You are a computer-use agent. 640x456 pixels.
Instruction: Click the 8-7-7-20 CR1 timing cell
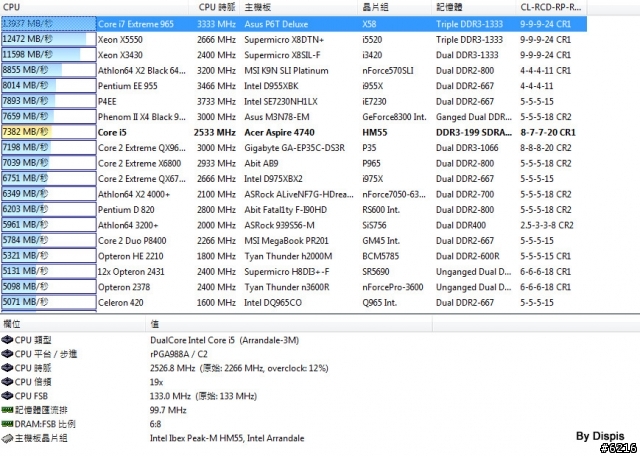548,132
